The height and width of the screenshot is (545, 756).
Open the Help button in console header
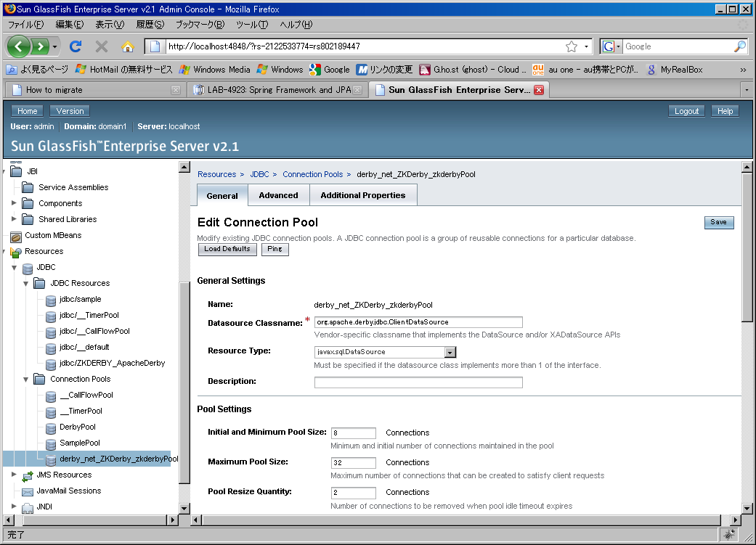pyautogui.click(x=725, y=111)
